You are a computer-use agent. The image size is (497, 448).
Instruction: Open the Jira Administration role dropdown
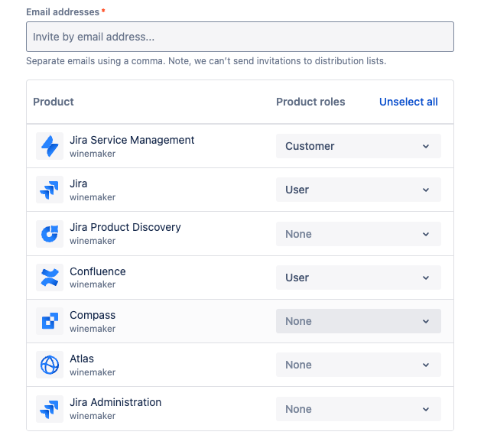[x=358, y=409]
